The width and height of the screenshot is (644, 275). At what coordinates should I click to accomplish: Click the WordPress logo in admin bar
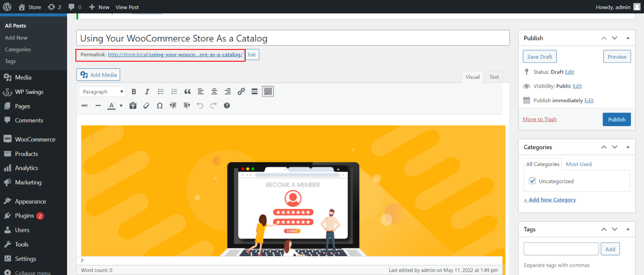click(8, 7)
